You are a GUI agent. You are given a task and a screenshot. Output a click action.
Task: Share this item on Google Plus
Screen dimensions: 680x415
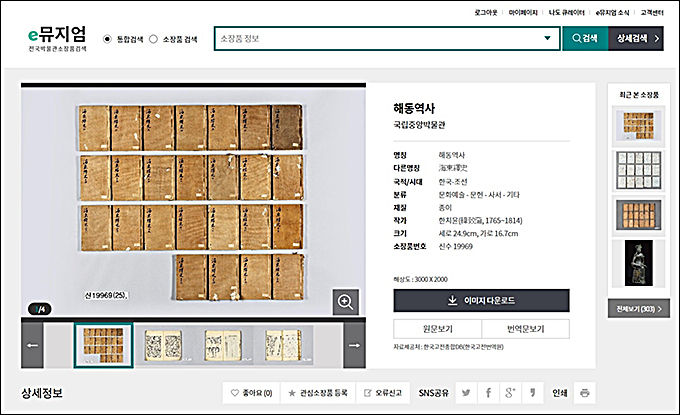tap(511, 392)
